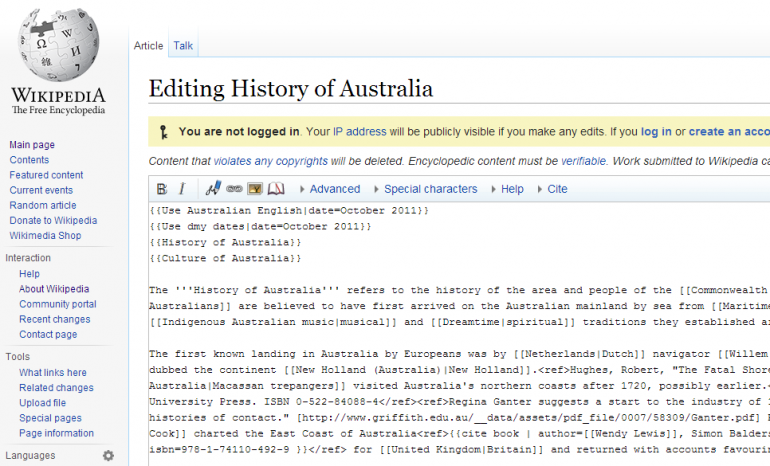Click the '{{Use Australian English' template line
This screenshot has width=770, height=466.
(289, 211)
